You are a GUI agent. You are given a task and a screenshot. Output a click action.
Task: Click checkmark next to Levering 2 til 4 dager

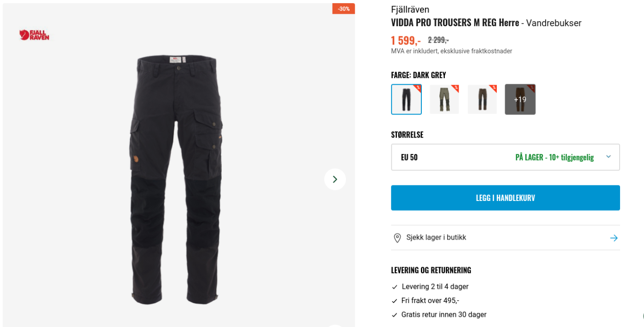pos(395,287)
